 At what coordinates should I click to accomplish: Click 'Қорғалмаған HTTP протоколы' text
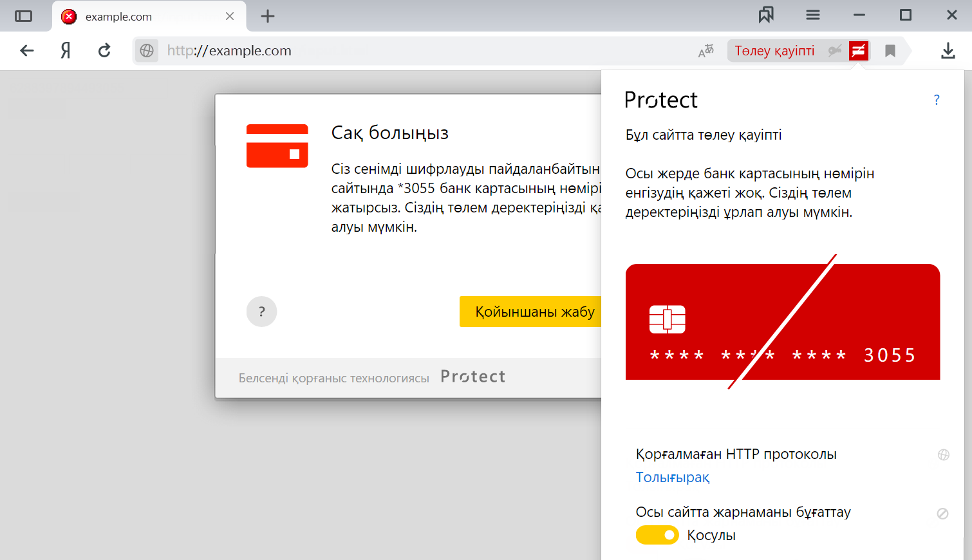[x=736, y=454]
